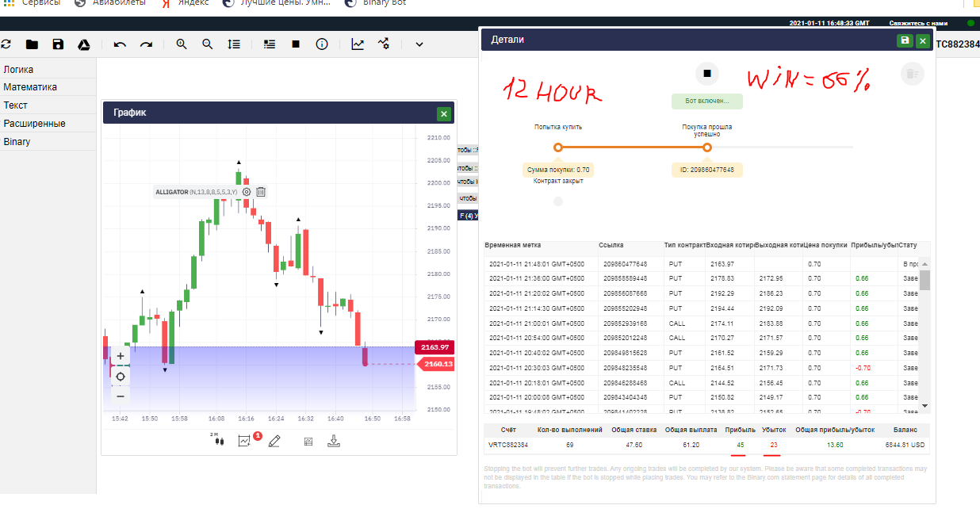980x509 pixels.
Task: Click the rearrange blocks vertically icon
Action: coord(234,44)
